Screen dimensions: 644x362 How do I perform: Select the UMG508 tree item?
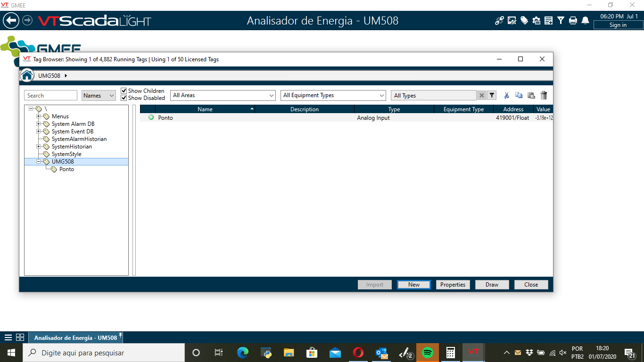[x=63, y=162]
